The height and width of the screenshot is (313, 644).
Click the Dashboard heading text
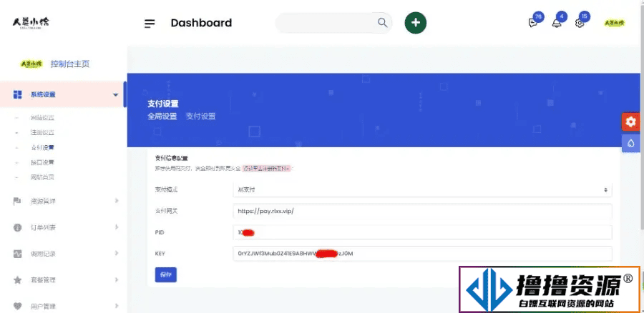(201, 23)
